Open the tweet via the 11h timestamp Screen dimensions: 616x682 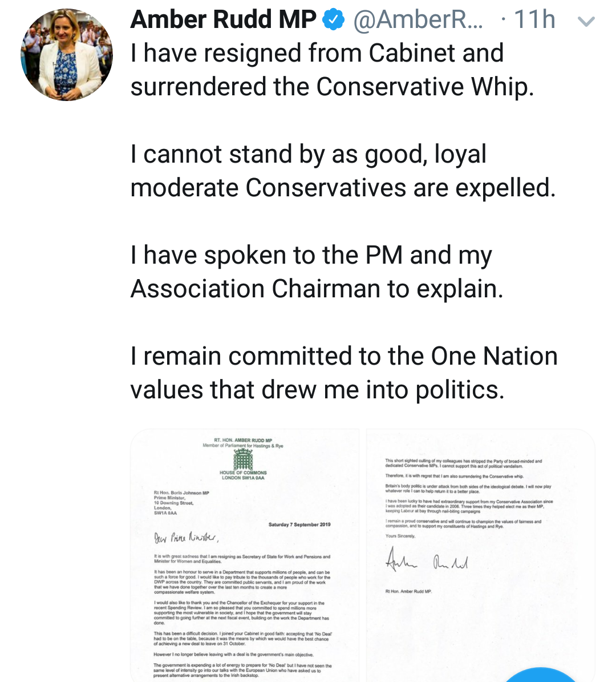pyautogui.click(x=534, y=21)
